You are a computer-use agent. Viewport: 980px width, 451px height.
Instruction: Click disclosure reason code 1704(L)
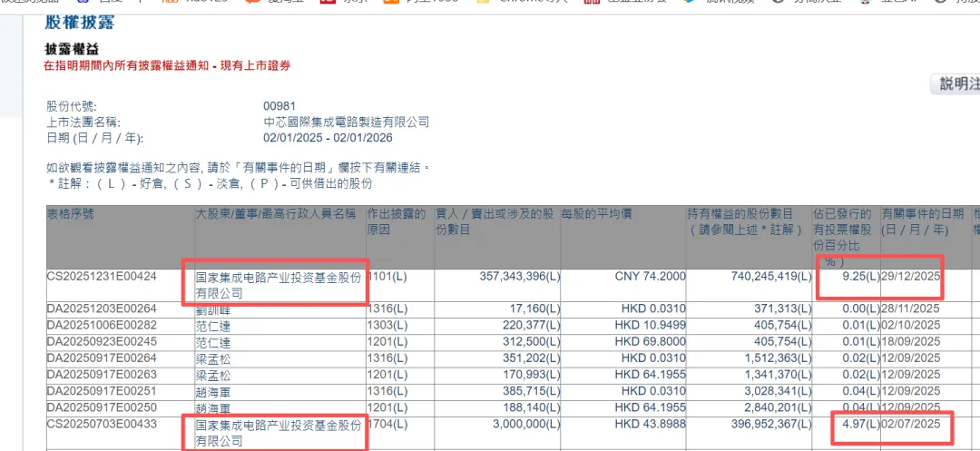[387, 425]
